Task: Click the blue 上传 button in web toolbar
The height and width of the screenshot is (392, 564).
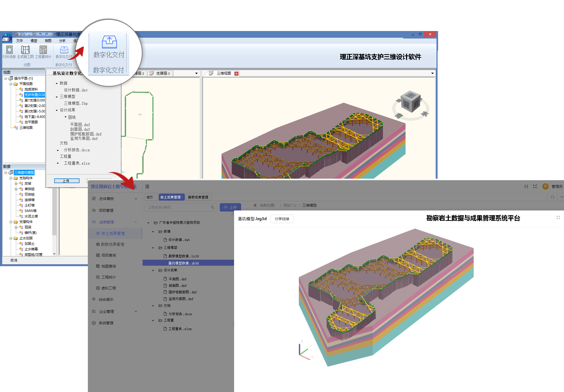Action: (x=230, y=207)
